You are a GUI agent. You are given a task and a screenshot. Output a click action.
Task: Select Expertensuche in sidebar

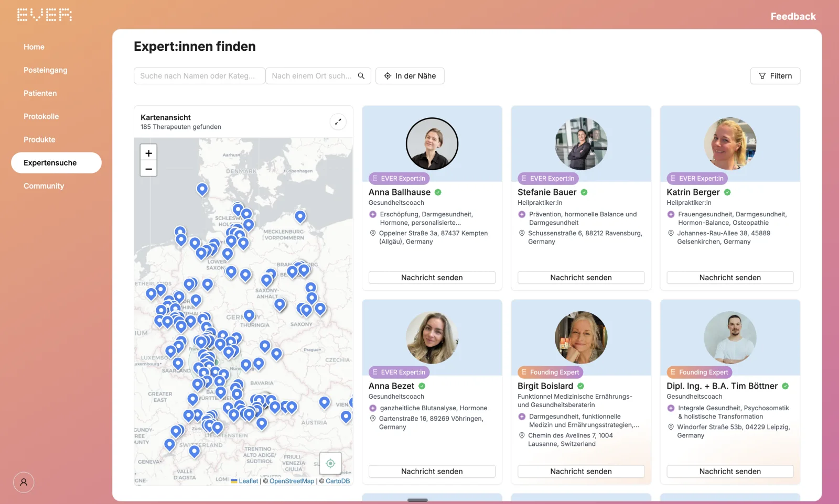pos(56,163)
